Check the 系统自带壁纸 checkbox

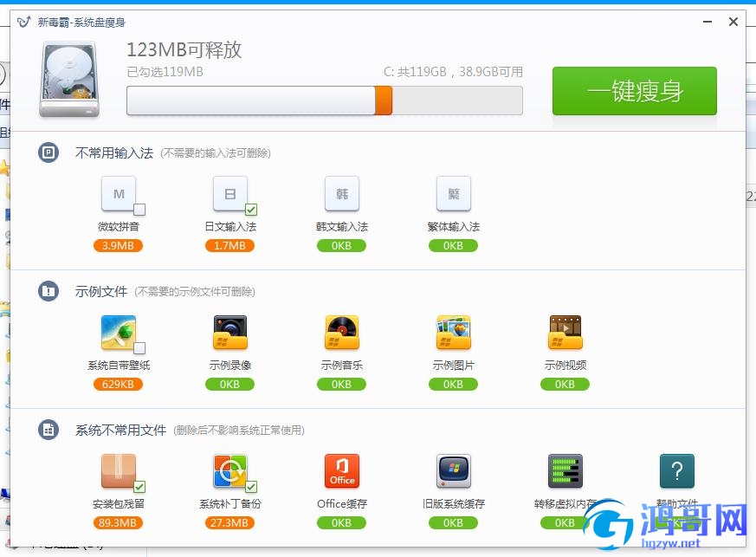click(139, 347)
